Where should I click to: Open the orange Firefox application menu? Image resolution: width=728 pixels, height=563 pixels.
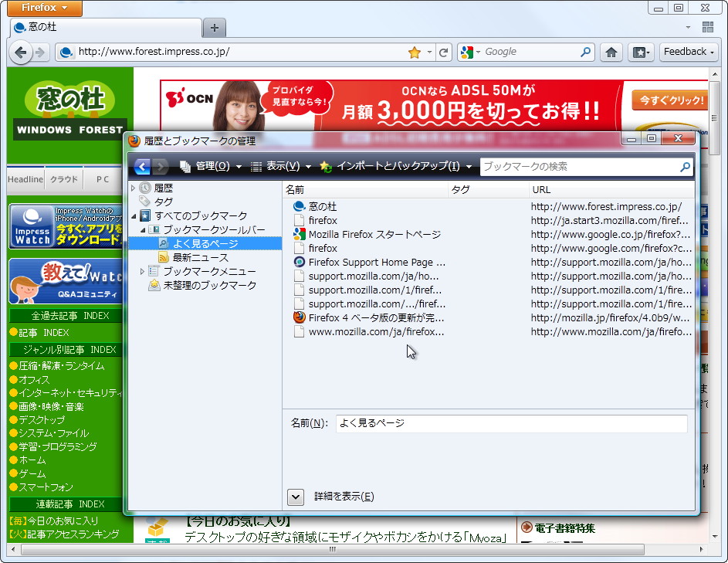[x=43, y=8]
